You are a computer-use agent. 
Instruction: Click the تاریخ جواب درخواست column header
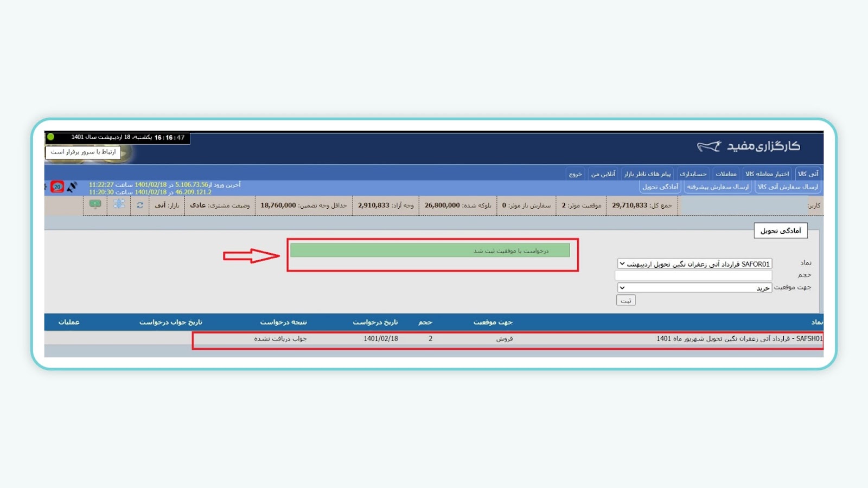(x=170, y=322)
